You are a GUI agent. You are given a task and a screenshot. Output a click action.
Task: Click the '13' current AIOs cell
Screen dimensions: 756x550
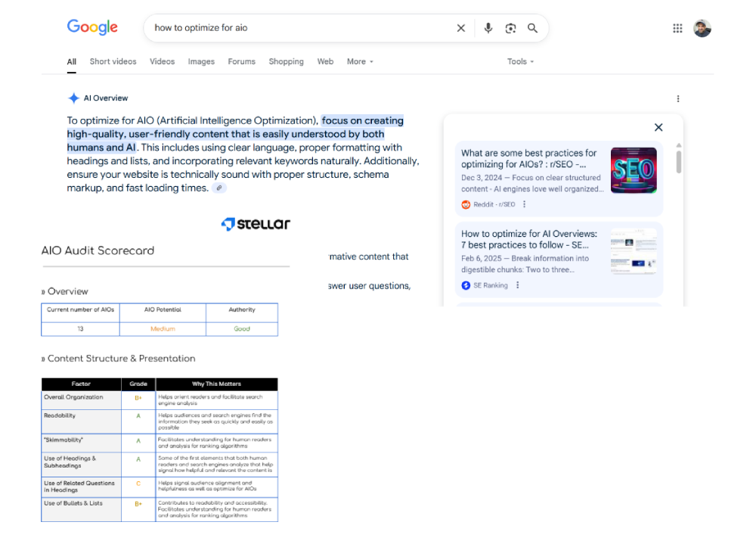click(x=80, y=329)
